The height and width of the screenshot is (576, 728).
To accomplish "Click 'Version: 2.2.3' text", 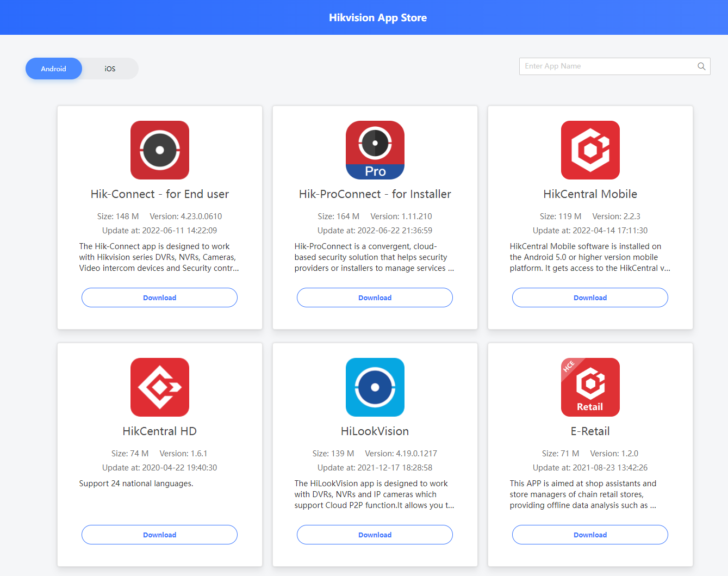I will pyautogui.click(x=617, y=216).
